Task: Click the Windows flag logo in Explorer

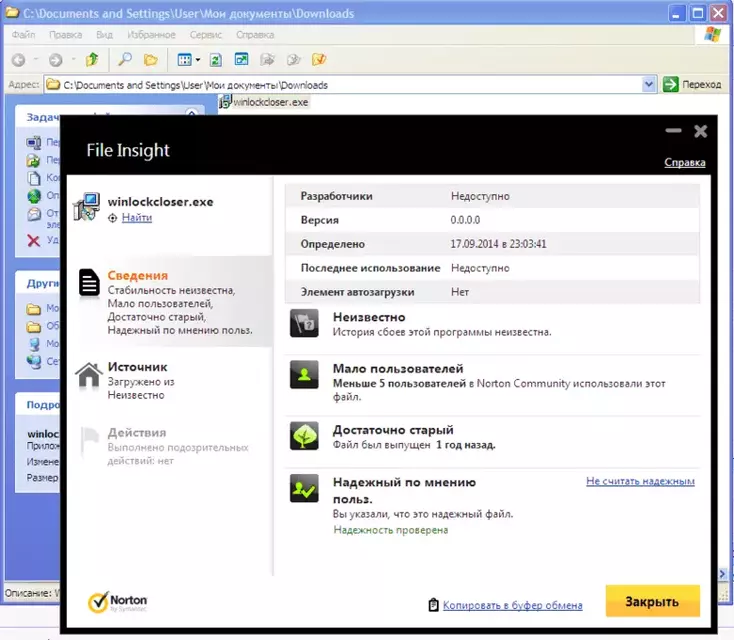Action: tap(712, 34)
